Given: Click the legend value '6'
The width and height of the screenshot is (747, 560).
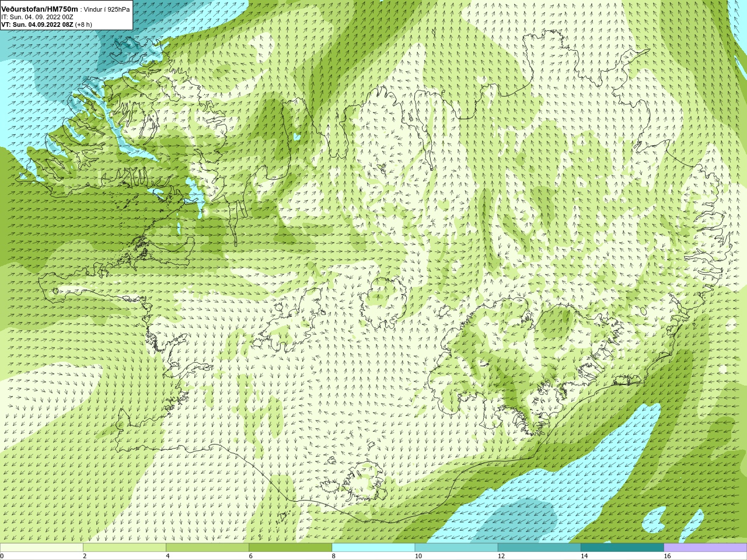Looking at the screenshot, I should click(251, 556).
